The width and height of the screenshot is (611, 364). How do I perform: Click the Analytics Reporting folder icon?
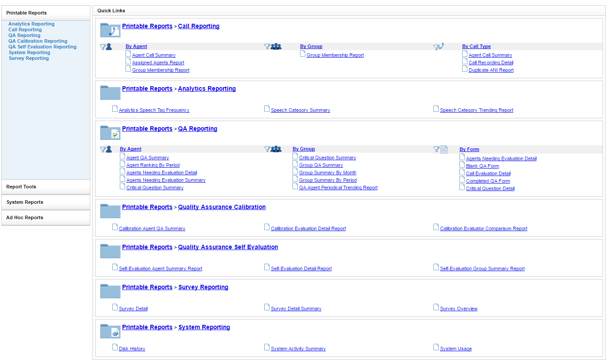110,92
